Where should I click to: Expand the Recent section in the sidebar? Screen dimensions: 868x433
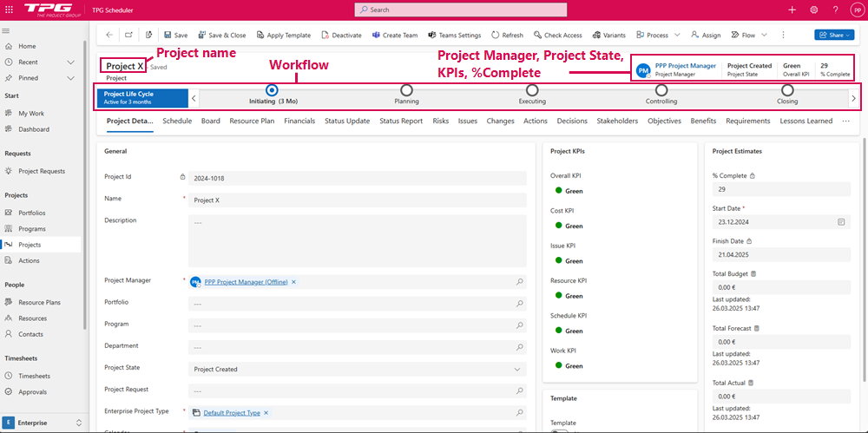(x=70, y=62)
